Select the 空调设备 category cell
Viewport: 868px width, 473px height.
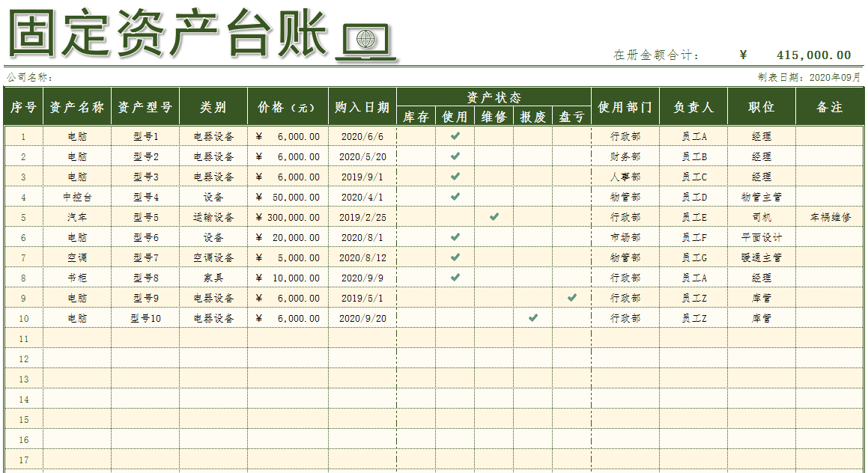click(x=213, y=257)
